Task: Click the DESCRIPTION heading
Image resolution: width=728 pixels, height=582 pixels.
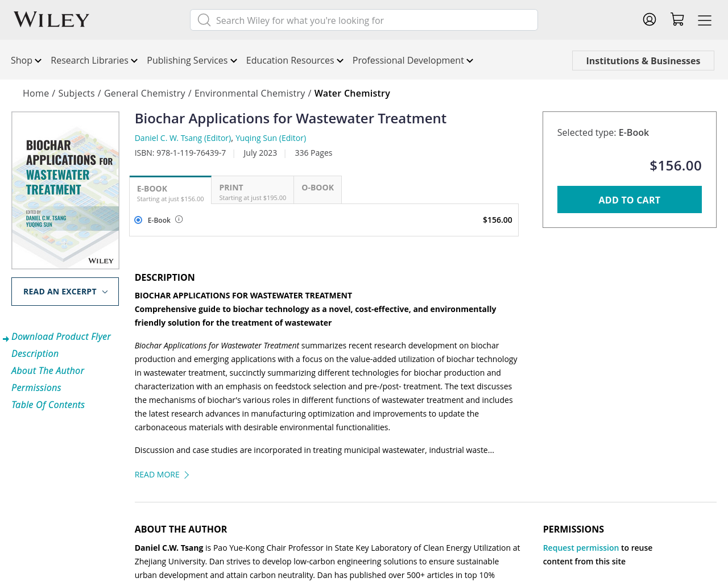Action: (165, 277)
